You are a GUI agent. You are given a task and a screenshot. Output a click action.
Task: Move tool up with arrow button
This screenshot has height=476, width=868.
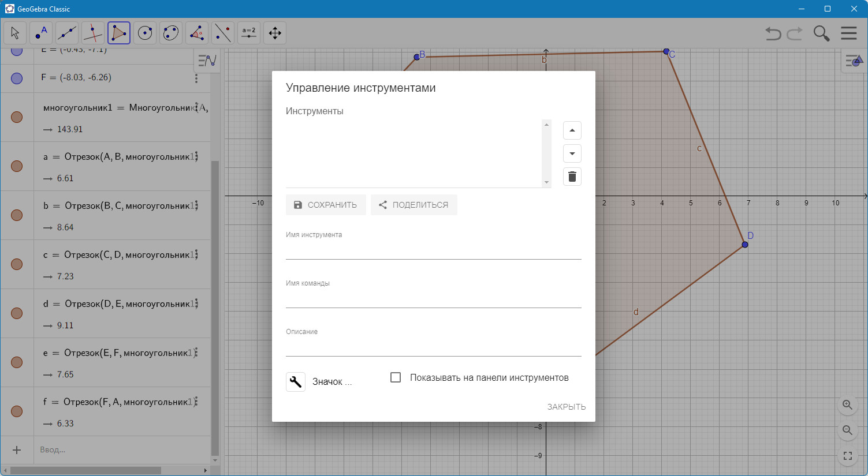pos(572,130)
